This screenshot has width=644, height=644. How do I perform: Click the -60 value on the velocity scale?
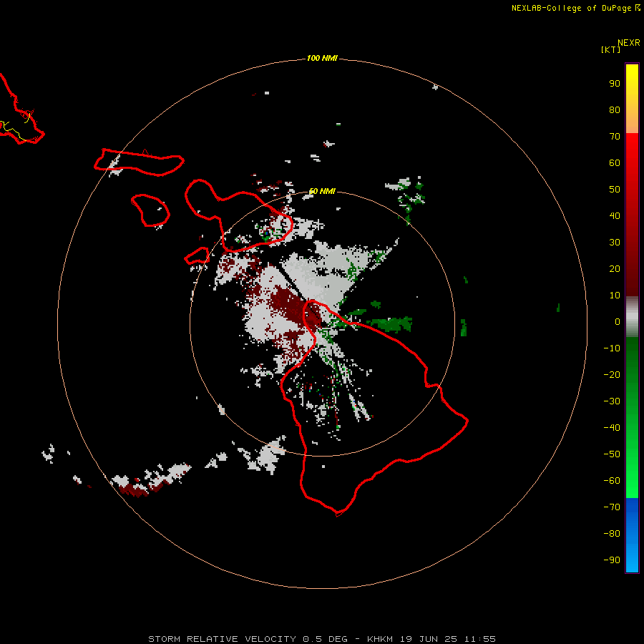[612, 481]
